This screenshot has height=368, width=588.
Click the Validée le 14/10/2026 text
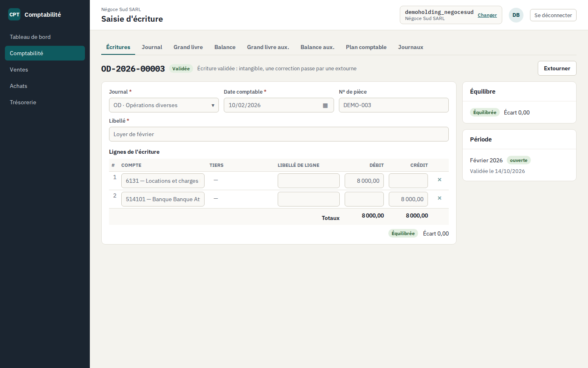click(x=497, y=171)
